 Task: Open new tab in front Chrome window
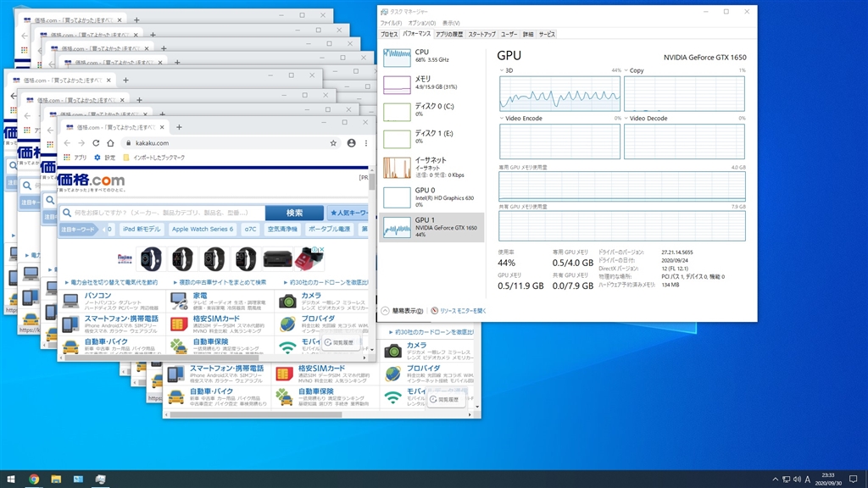(179, 127)
